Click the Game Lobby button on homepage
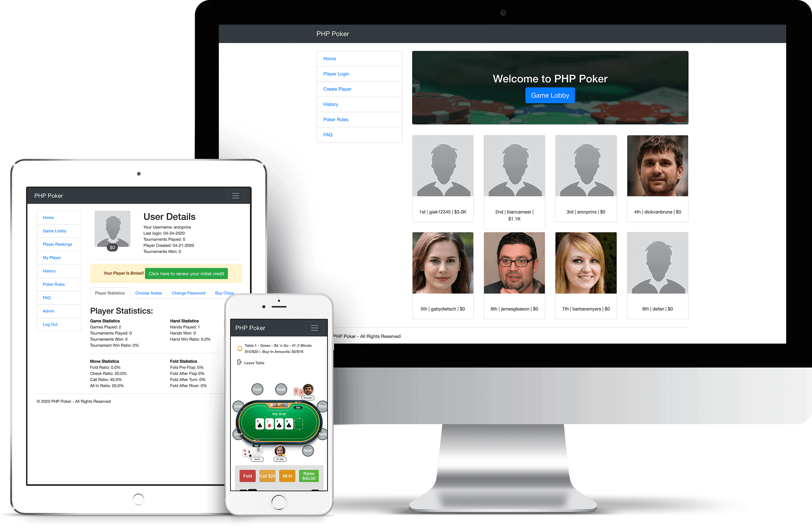The width and height of the screenshot is (812, 528). (549, 95)
